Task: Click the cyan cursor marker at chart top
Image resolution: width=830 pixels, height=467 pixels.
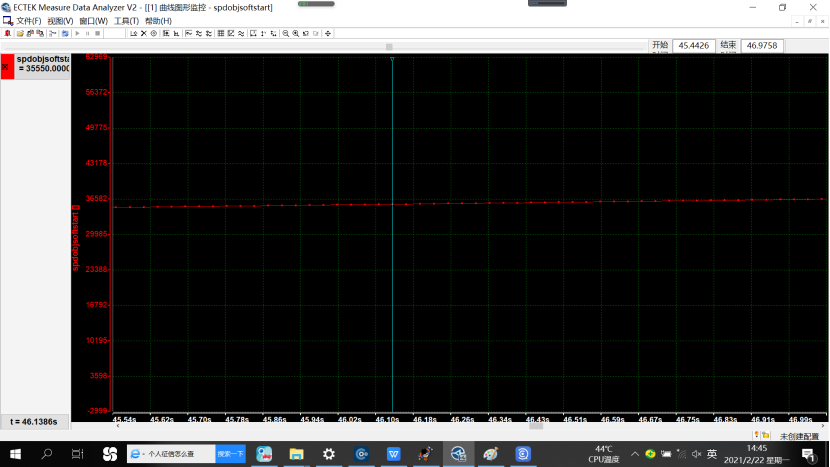Action: click(392, 59)
